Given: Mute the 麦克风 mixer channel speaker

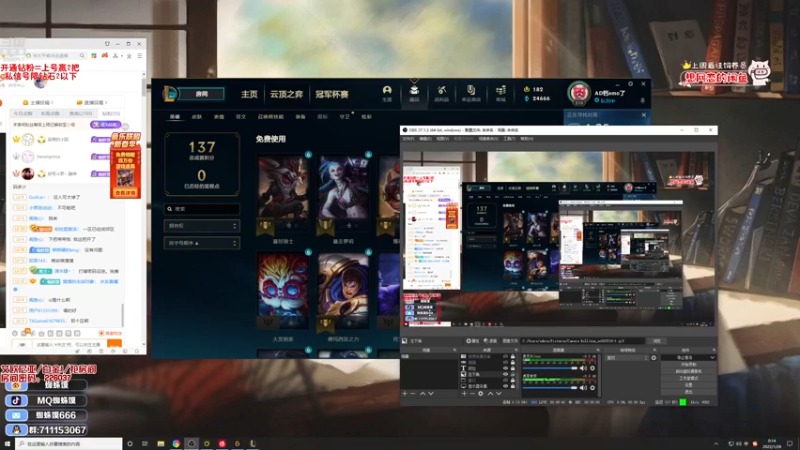Looking at the screenshot, I should point(583,368).
